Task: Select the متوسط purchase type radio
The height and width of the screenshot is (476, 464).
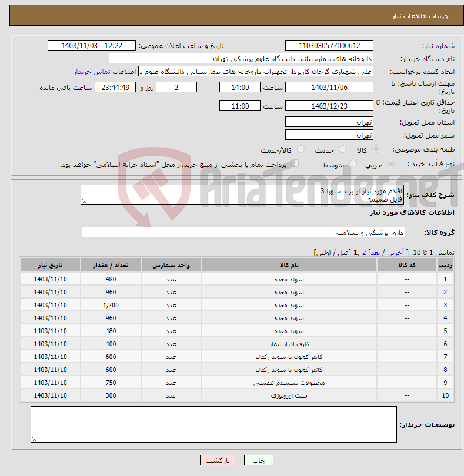Action: coord(353,164)
